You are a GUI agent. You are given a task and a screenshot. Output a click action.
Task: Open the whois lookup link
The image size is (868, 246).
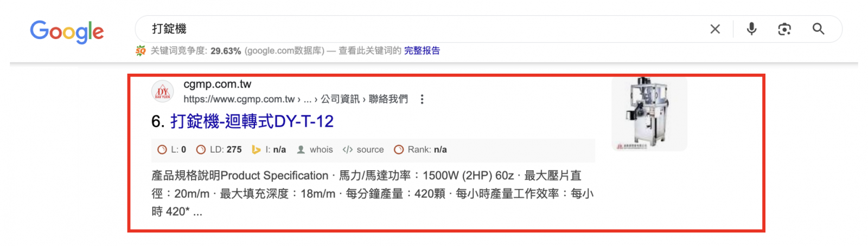click(x=315, y=150)
